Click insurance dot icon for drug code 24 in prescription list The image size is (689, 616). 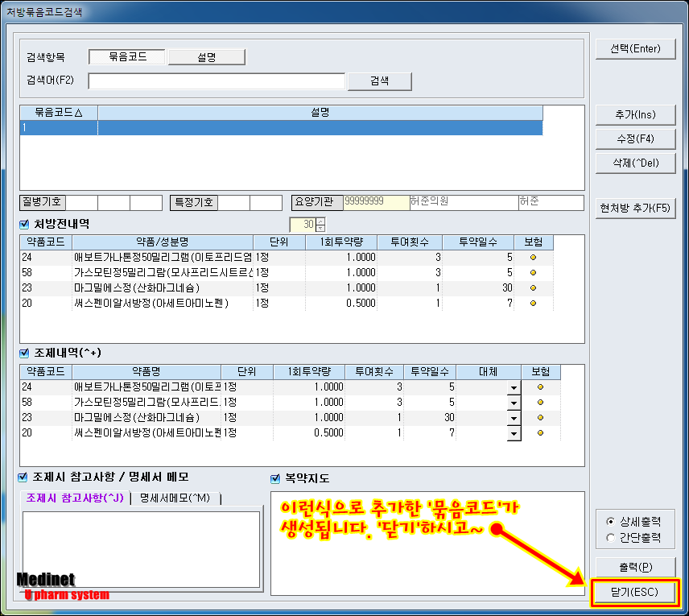click(533, 258)
